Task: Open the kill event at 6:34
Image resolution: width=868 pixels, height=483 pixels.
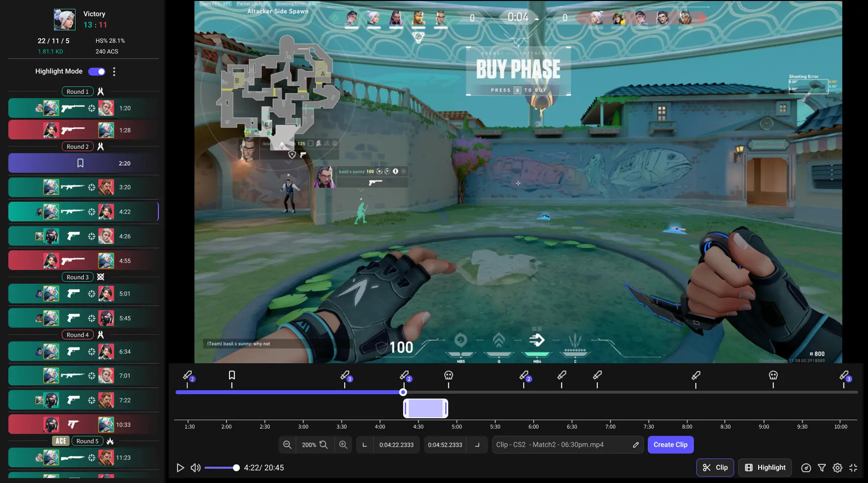Action: (x=83, y=351)
